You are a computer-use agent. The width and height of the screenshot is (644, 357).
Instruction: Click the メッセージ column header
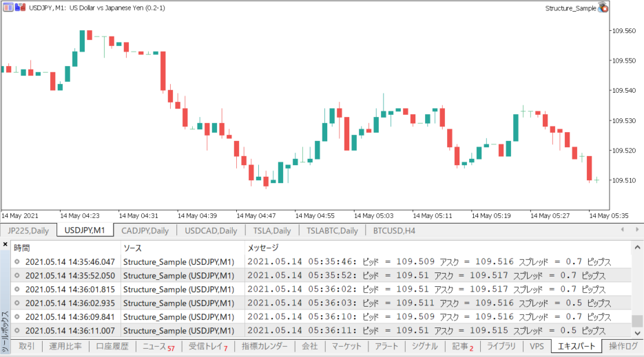[263, 248]
